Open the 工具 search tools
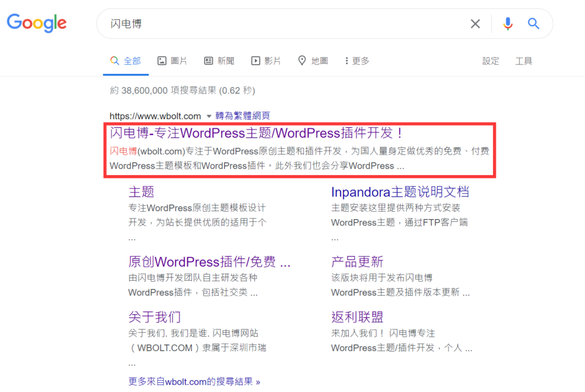 523,60
